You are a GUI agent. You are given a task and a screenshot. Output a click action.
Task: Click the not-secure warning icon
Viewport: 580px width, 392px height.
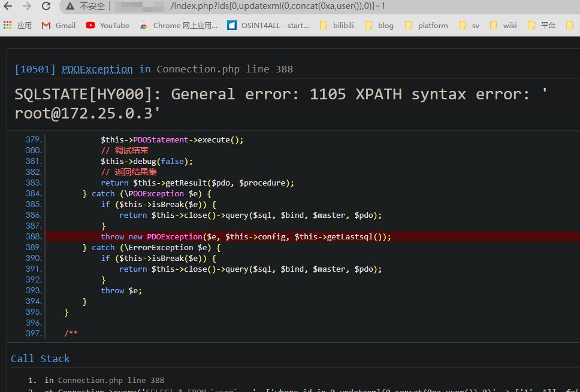tap(70, 7)
